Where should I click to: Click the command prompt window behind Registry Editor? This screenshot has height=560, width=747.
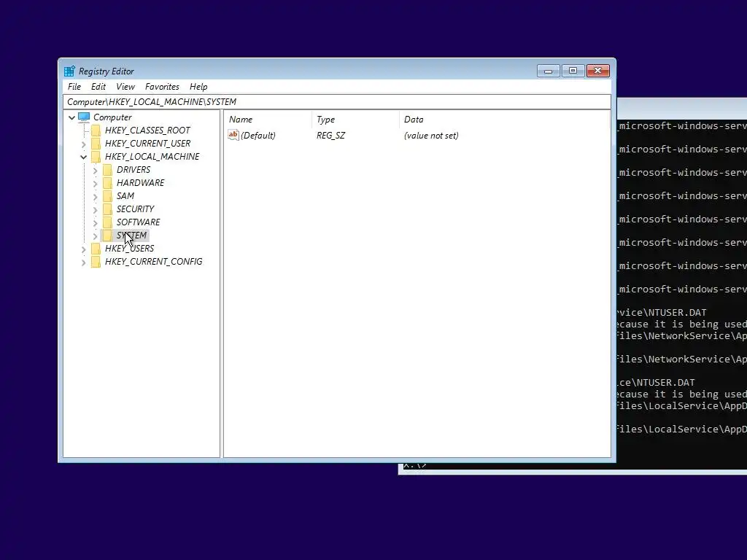(x=681, y=286)
